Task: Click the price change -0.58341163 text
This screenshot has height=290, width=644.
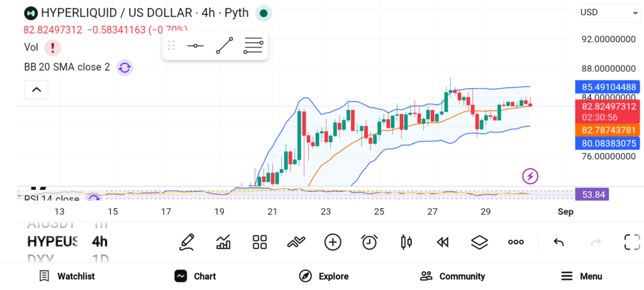Action: (x=116, y=30)
